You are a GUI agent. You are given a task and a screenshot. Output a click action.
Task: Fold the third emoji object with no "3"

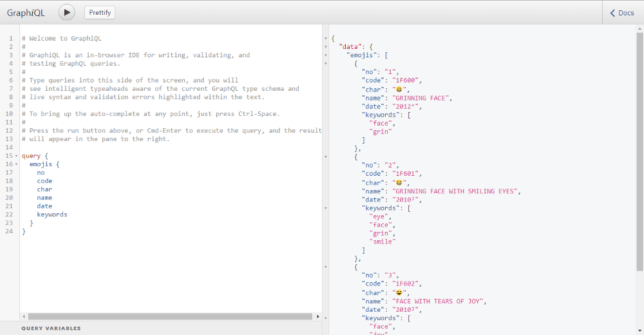[326, 267]
